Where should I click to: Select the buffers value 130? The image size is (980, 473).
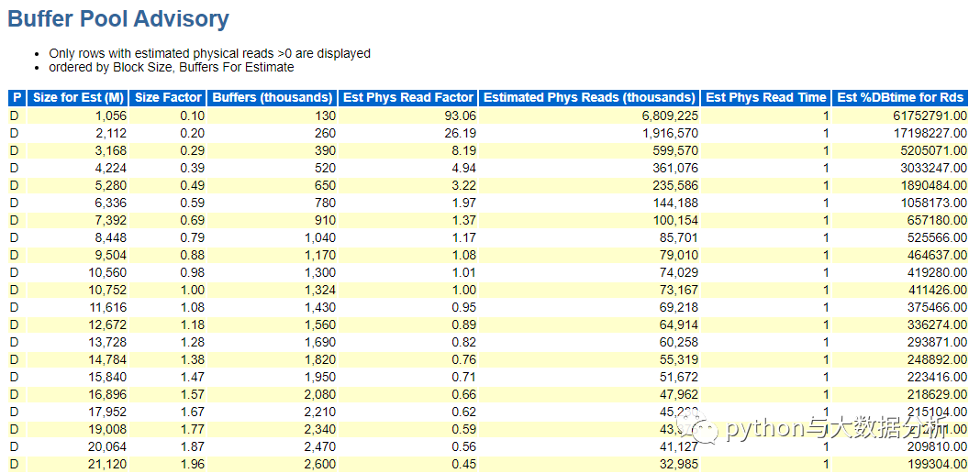(325, 115)
